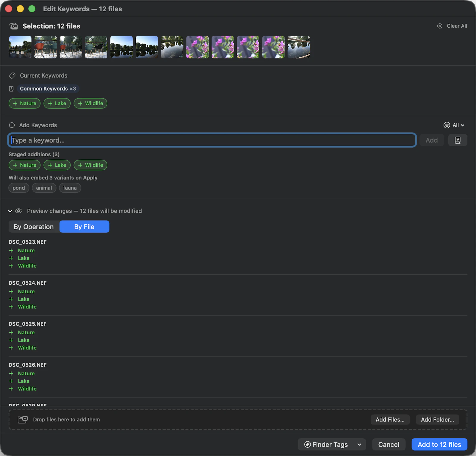476x456 pixels.
Task: Toggle the preview changes eye icon
Action: (x=19, y=211)
